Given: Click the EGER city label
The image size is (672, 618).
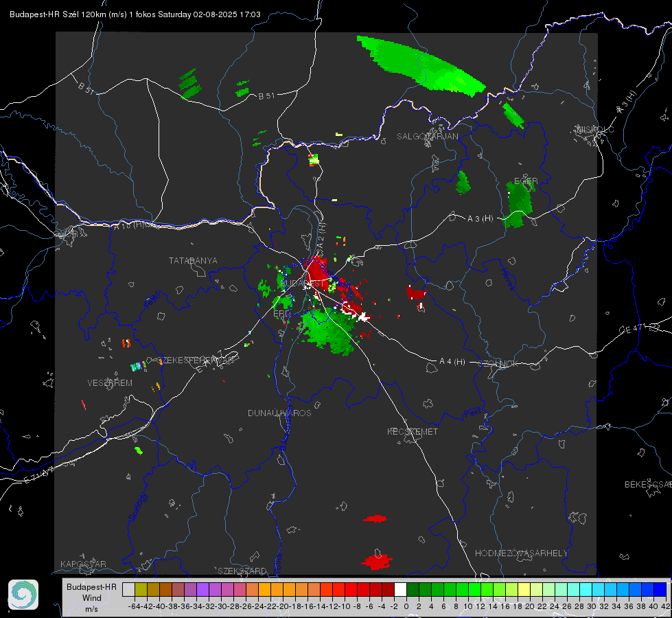Looking at the screenshot, I should (x=526, y=181).
